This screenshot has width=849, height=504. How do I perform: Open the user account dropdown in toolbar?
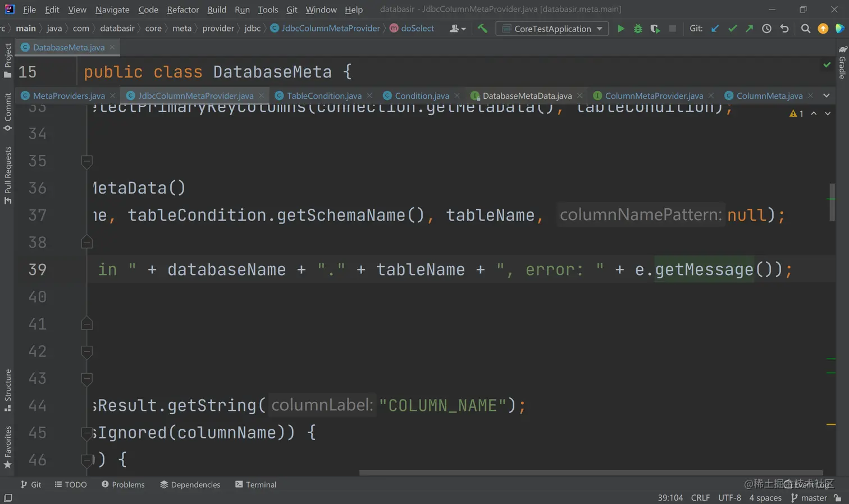coord(458,29)
